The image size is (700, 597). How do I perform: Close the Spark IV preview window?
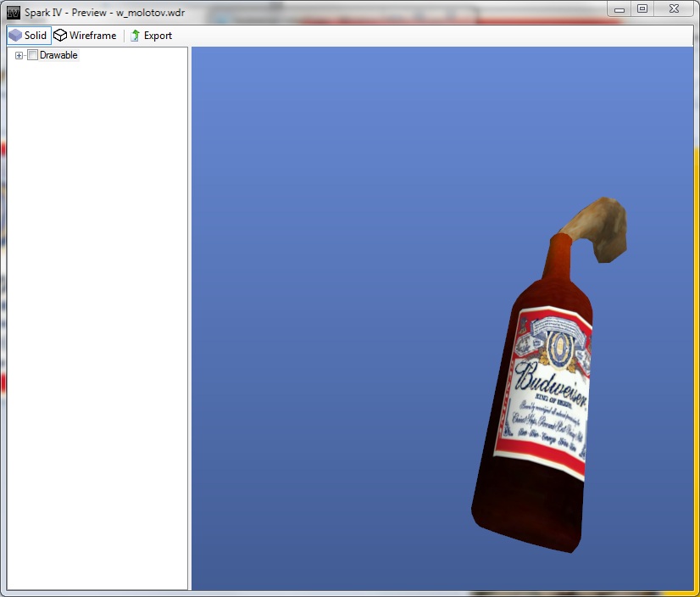674,9
